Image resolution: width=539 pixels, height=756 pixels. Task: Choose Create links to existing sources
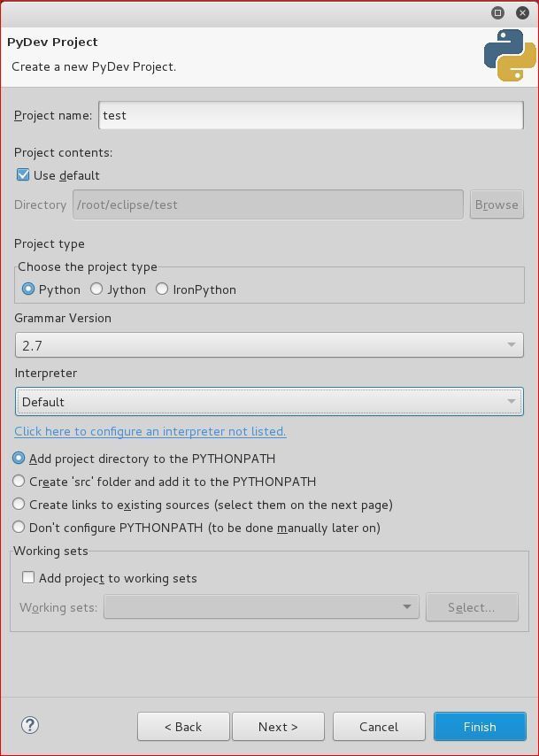(19, 505)
